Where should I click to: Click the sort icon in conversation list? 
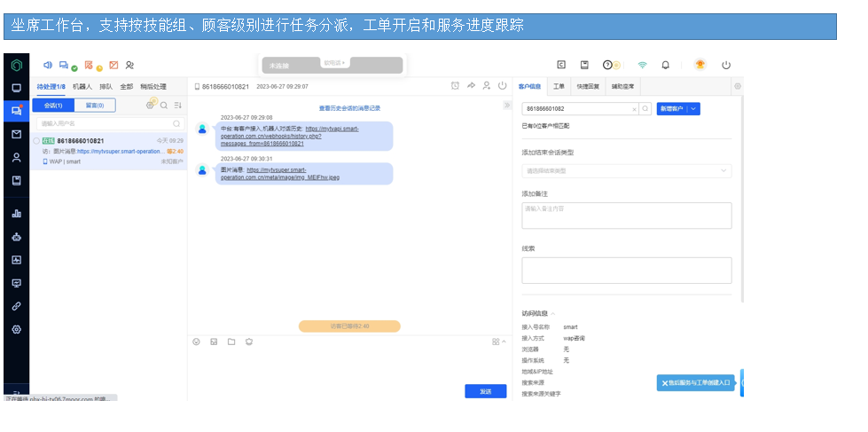click(177, 106)
